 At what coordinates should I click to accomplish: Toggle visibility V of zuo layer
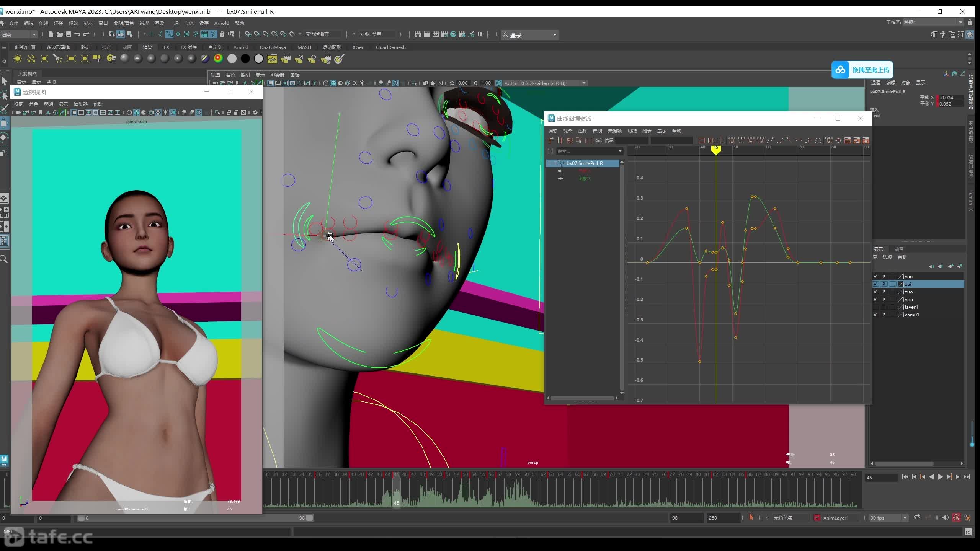click(x=875, y=292)
